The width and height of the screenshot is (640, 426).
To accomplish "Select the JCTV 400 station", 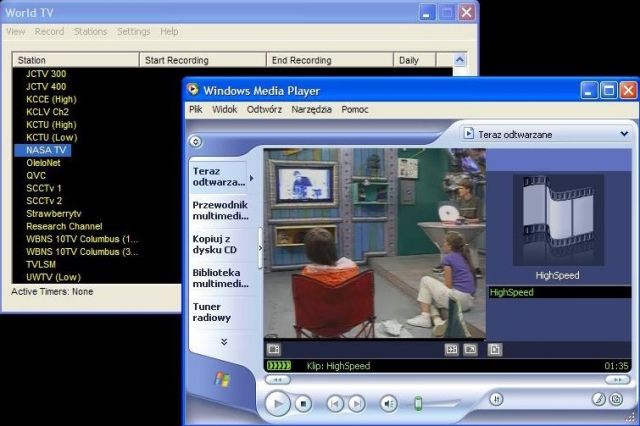I will [x=46, y=87].
